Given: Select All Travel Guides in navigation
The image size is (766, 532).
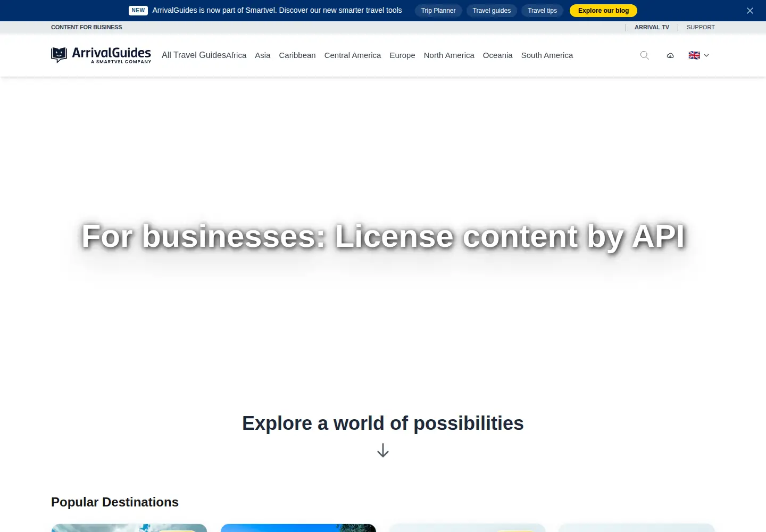Looking at the screenshot, I should (194, 55).
